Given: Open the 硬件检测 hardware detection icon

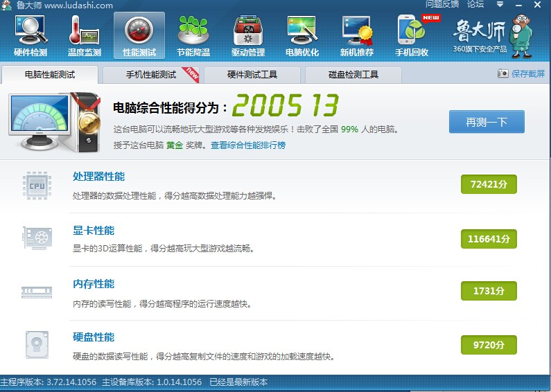Looking at the screenshot, I should (x=30, y=37).
